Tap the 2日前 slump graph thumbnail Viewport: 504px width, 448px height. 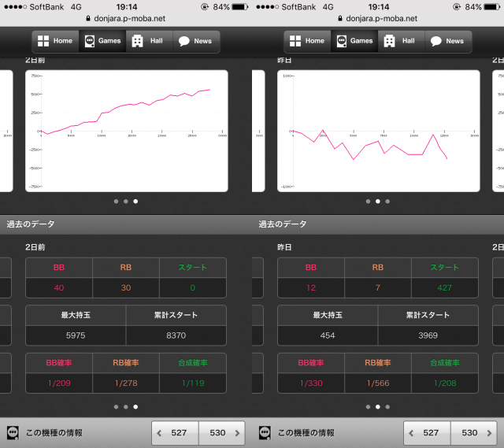(x=126, y=131)
